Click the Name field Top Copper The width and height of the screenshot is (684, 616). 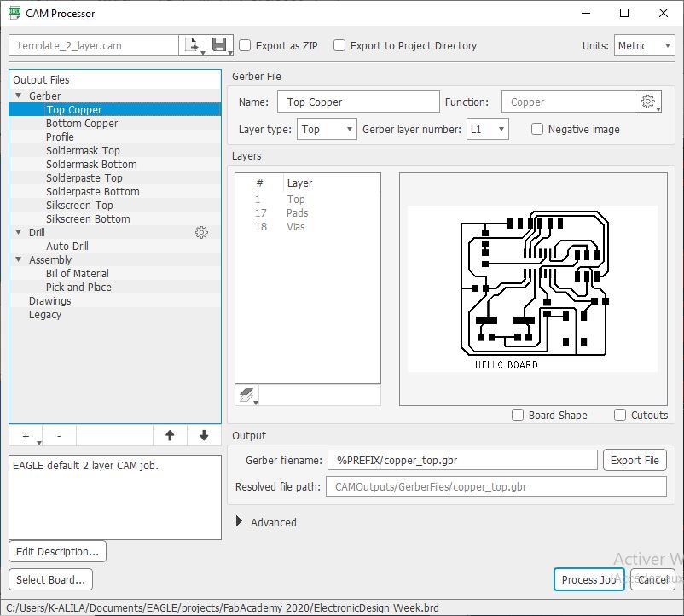[358, 102]
